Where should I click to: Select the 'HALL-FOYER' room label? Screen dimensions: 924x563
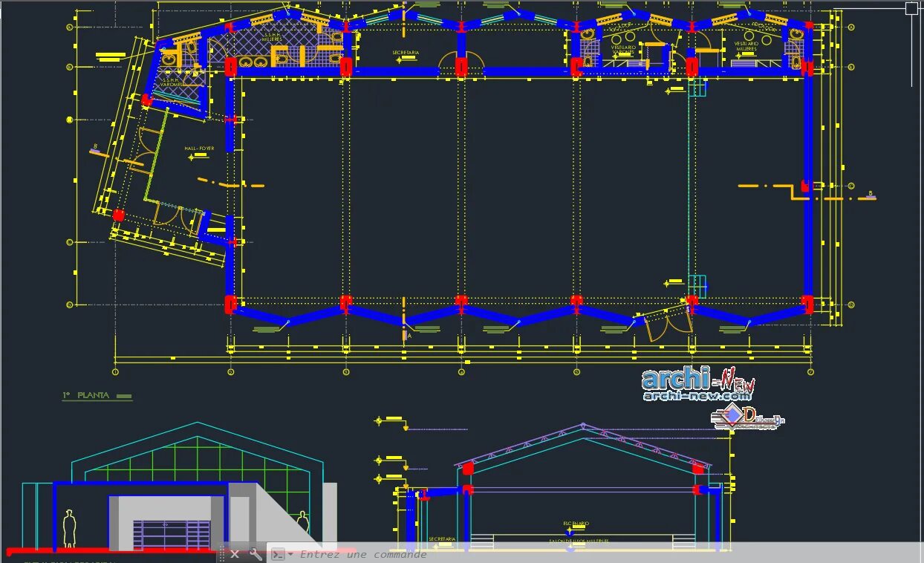(x=199, y=149)
